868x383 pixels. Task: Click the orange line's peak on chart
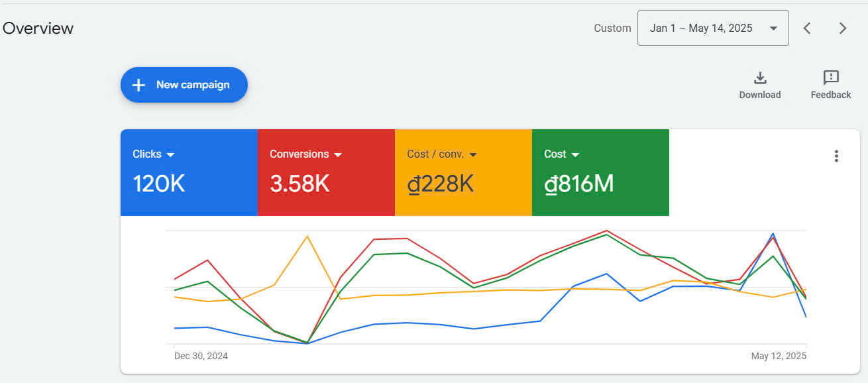click(307, 236)
